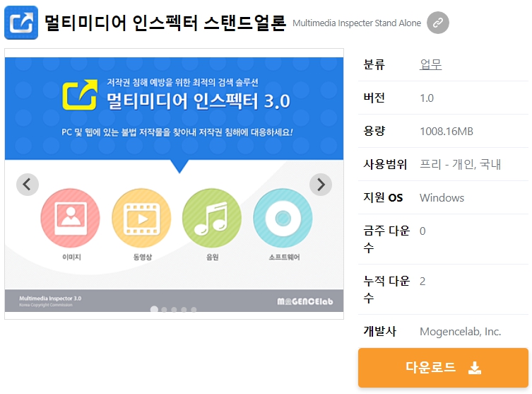This screenshot has width=532, height=394.
Task: Click the pink 이미지 image icon
Action: click(70, 218)
